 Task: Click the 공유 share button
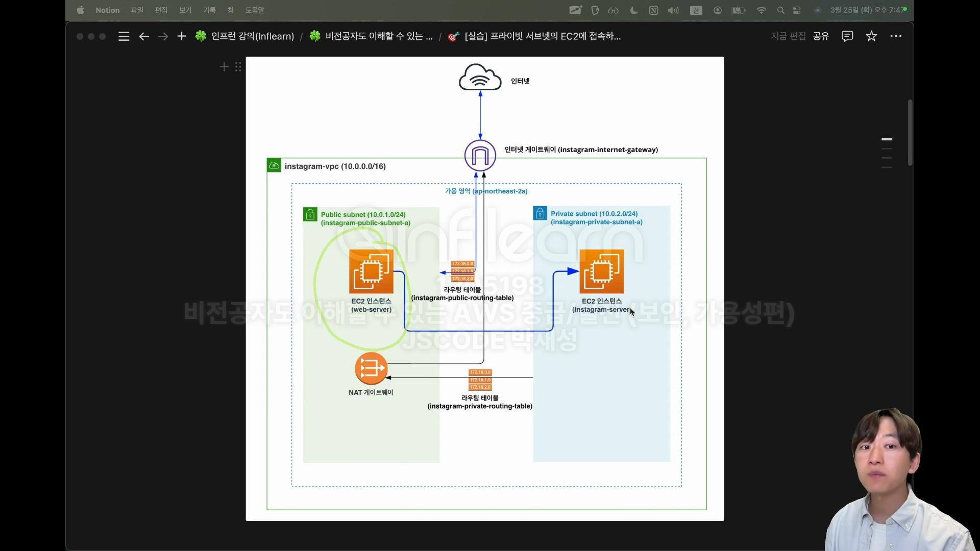click(821, 36)
